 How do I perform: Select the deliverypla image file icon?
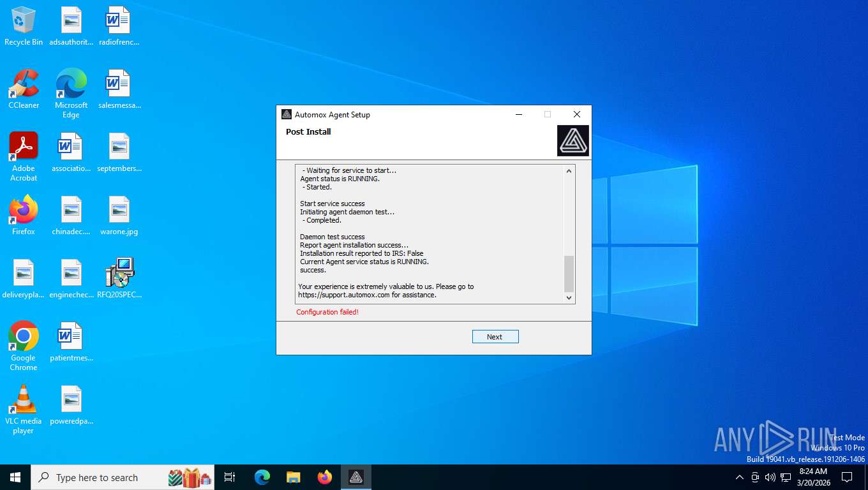pyautogui.click(x=24, y=279)
